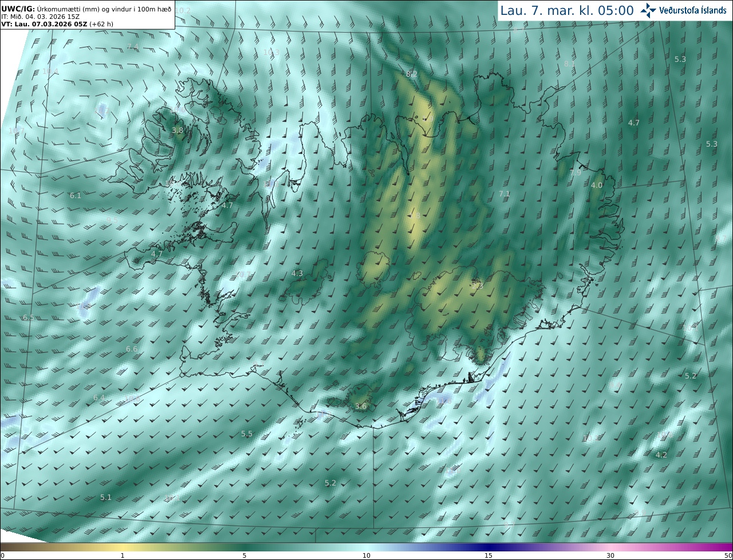Click the 3.8 value over the Westfjords
The width and height of the screenshot is (733, 560).
pos(178,131)
